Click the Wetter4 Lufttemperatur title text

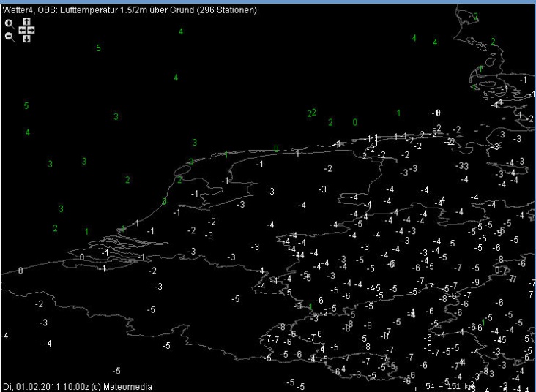pyautogui.click(x=129, y=9)
